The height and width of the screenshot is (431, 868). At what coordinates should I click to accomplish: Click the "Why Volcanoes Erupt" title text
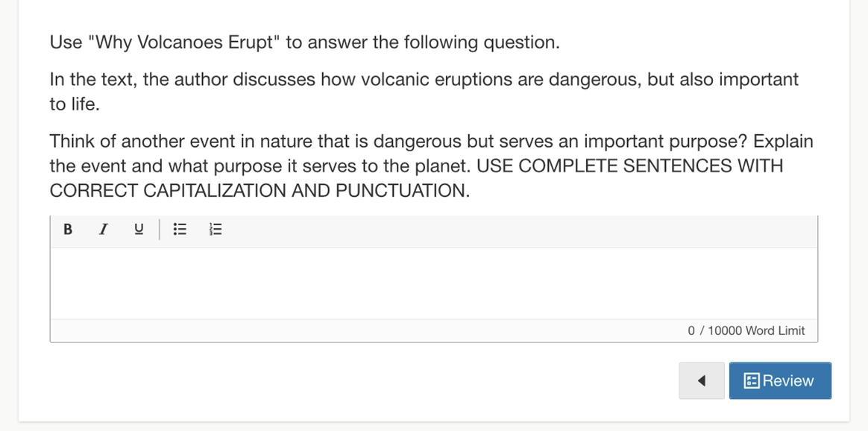[184, 42]
